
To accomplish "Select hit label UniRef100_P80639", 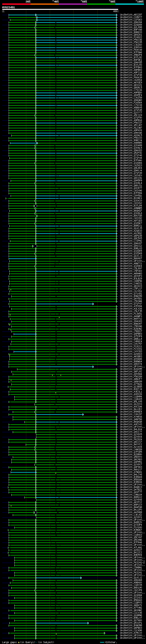I will click(131, 77).
